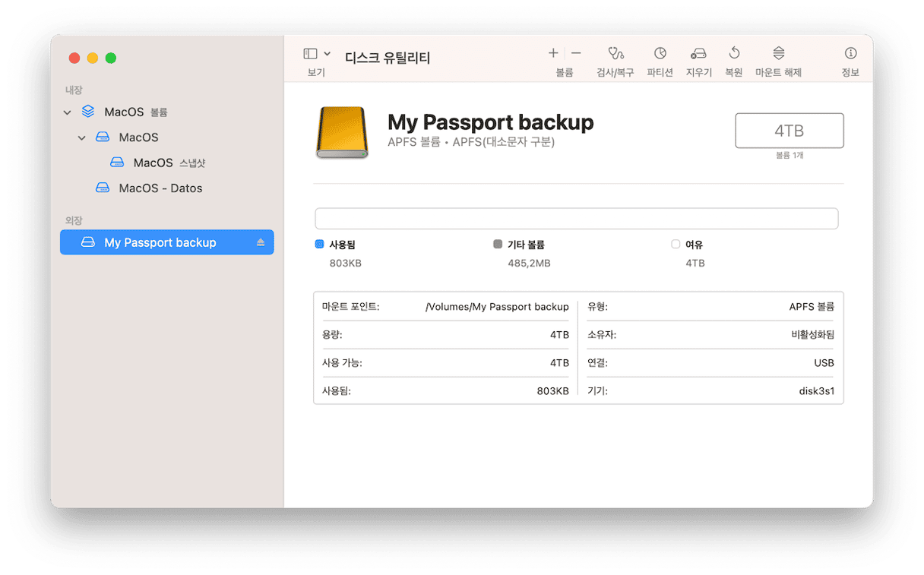Click the First Aid stethoscope icon
Image resolution: width=924 pixels, height=575 pixels.
pyautogui.click(x=615, y=53)
